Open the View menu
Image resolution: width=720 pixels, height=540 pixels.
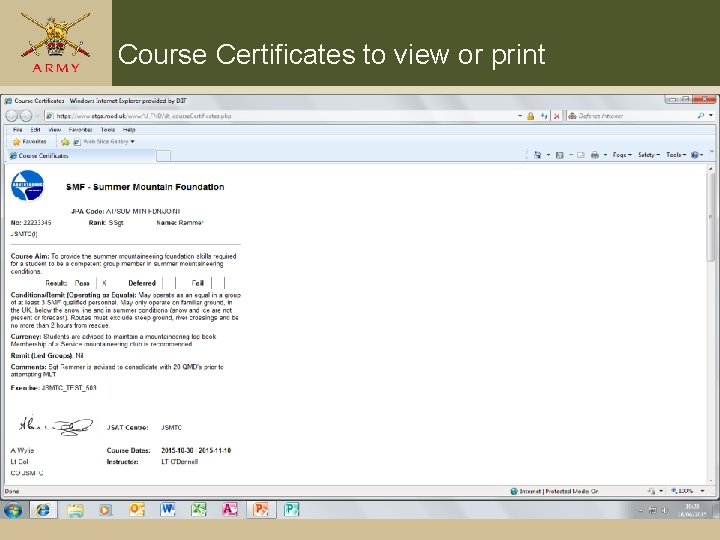55,130
